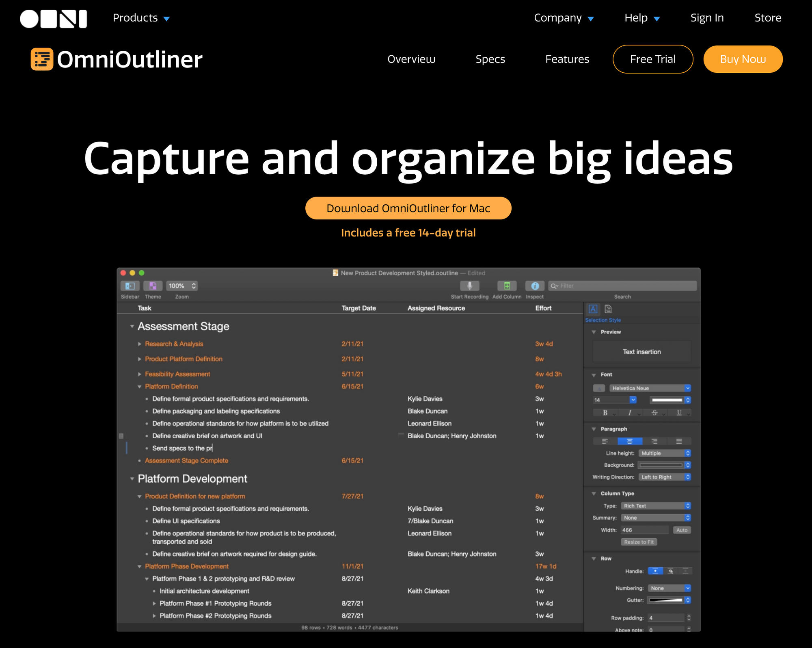
Task: Click the Omni logo in the header
Action: point(53,19)
